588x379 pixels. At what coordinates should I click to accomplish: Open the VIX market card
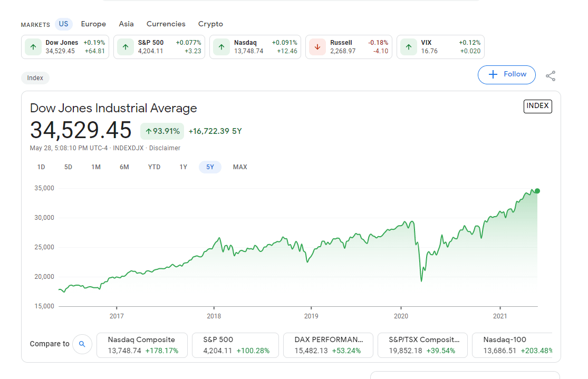click(x=440, y=47)
